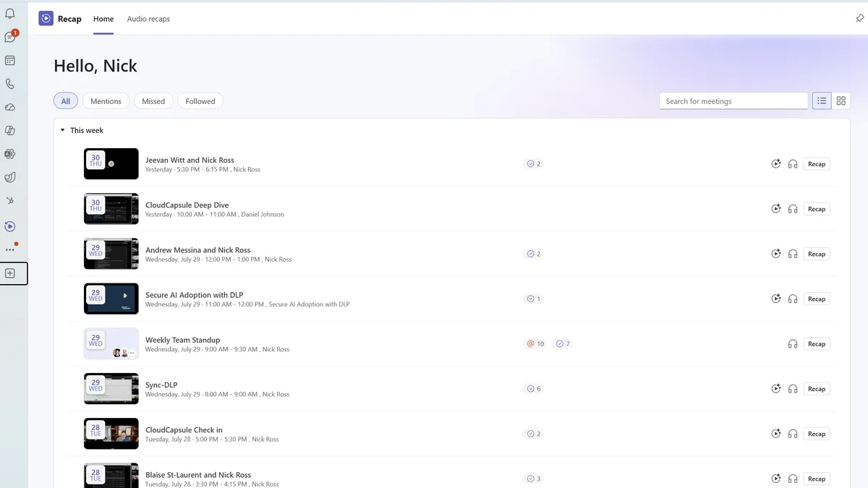
Task: Click the Search for meetings field
Action: pyautogui.click(x=733, y=101)
